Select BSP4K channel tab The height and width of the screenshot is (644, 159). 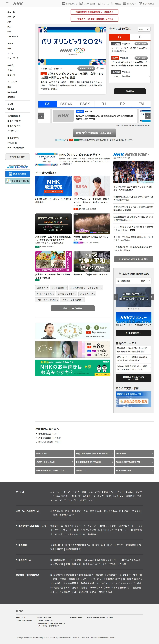pos(66,104)
